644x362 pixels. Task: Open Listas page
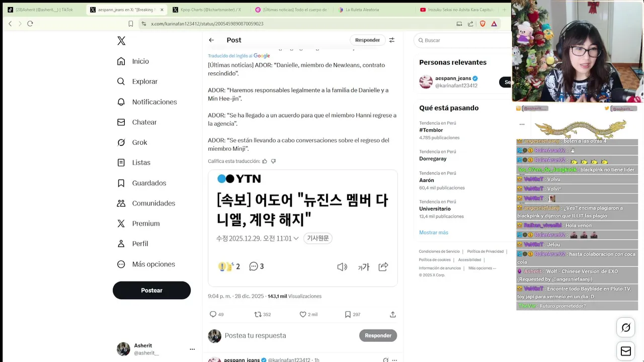pyautogui.click(x=134, y=162)
